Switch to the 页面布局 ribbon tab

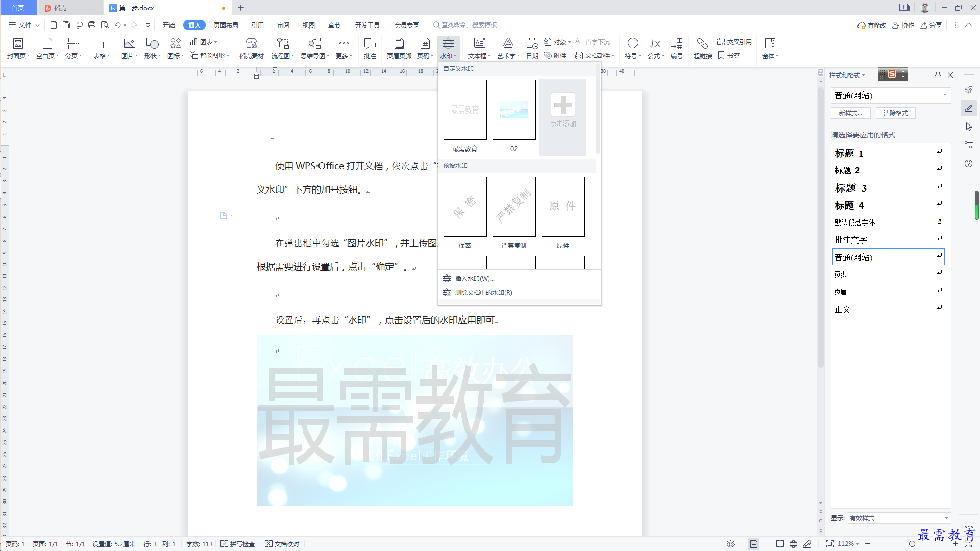[226, 25]
